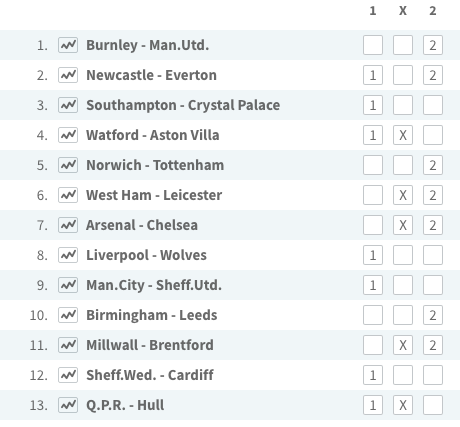Check away win box for Q.P.R. - Hull

click(x=433, y=405)
